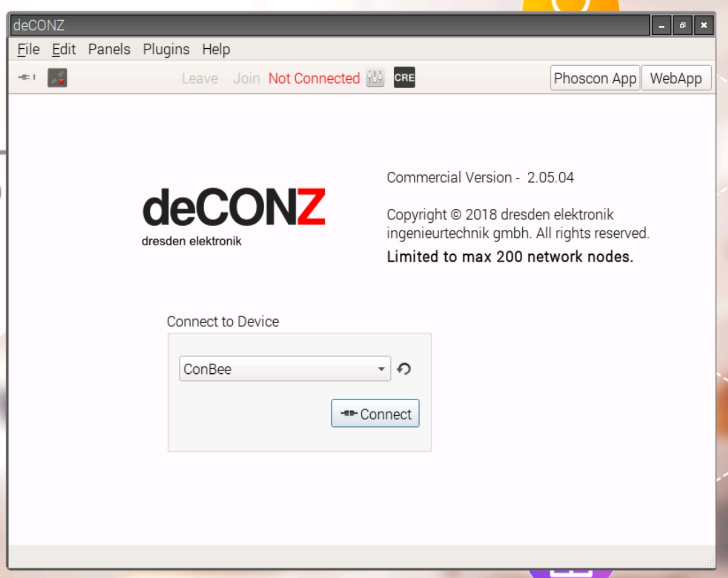Click the network disconnected status icon

tap(57, 78)
